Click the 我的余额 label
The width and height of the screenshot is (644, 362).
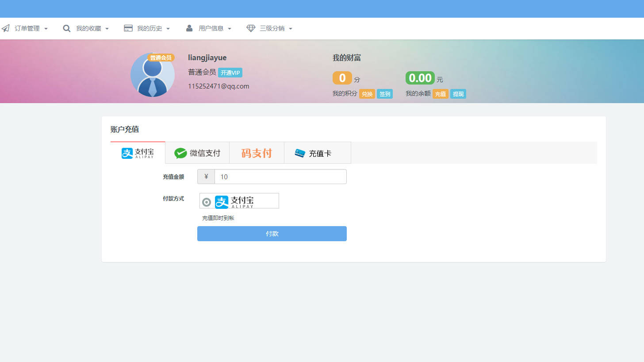click(x=418, y=94)
